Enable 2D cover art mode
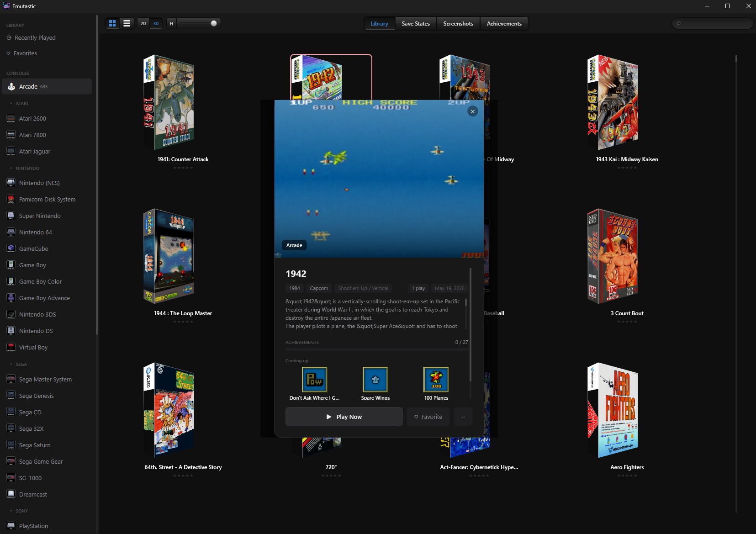 pyautogui.click(x=143, y=23)
